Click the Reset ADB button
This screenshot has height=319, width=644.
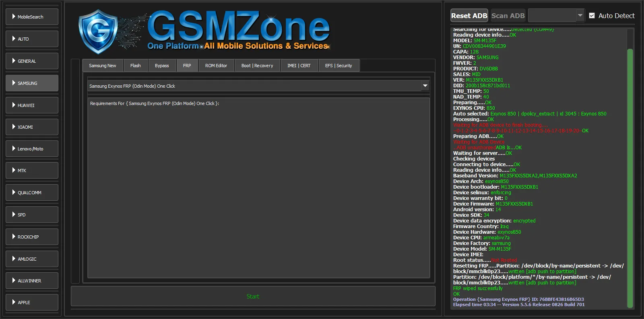(x=469, y=16)
